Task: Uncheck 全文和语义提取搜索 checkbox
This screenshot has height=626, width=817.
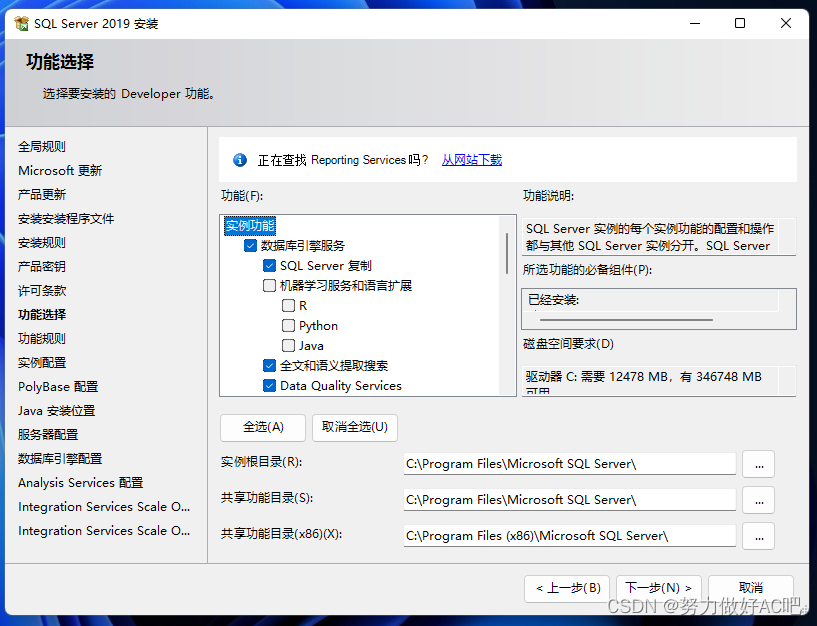Action: tap(269, 365)
